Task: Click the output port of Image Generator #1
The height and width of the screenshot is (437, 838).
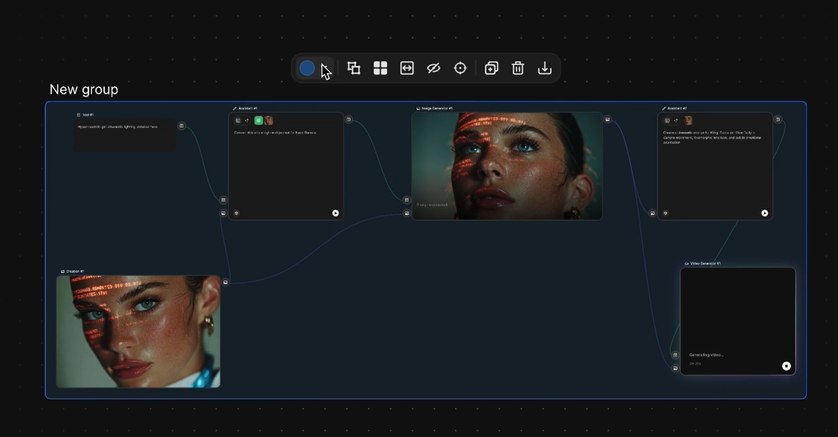Action: [x=607, y=120]
